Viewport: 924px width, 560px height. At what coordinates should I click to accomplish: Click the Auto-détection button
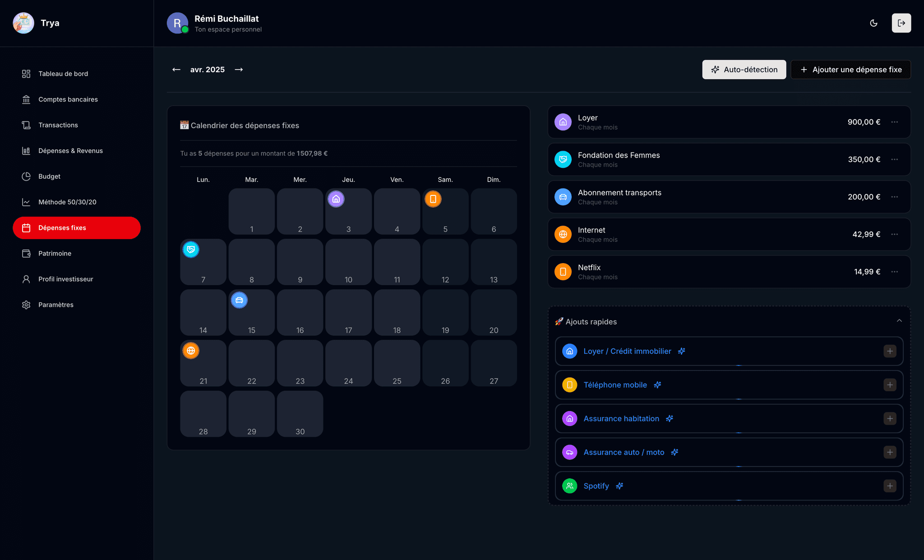[x=744, y=69]
